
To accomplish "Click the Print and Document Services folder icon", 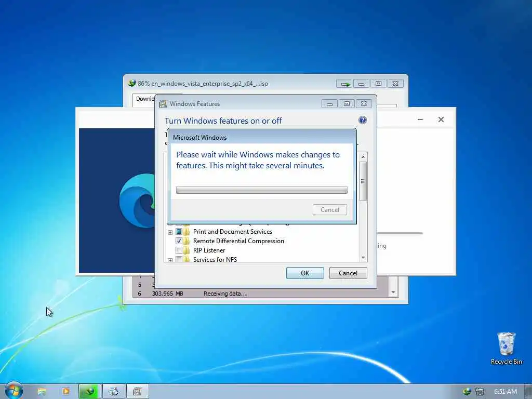I will (x=187, y=232).
